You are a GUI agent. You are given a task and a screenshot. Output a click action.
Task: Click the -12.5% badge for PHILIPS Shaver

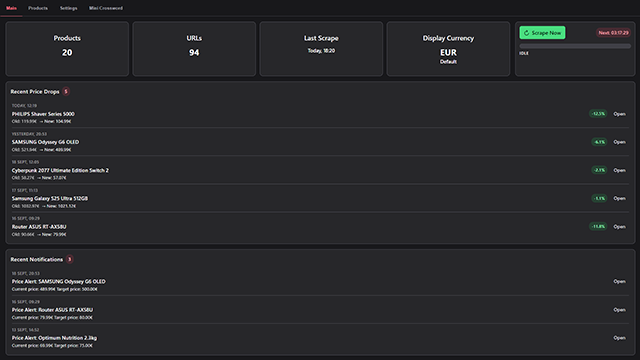pos(598,113)
